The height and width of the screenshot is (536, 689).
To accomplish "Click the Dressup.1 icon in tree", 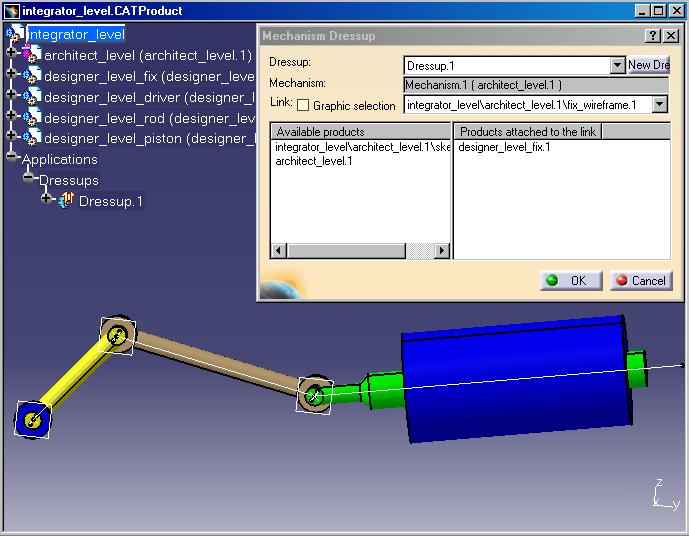I will [68, 201].
